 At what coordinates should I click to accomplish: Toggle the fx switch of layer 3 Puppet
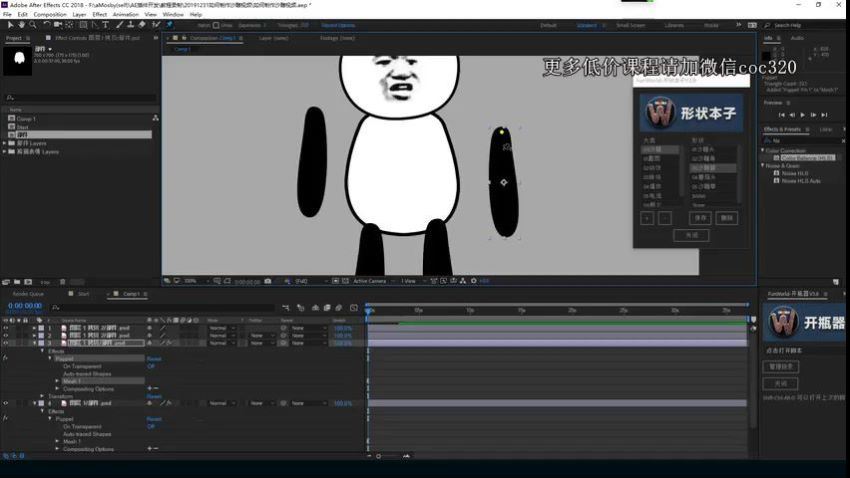coord(5,358)
